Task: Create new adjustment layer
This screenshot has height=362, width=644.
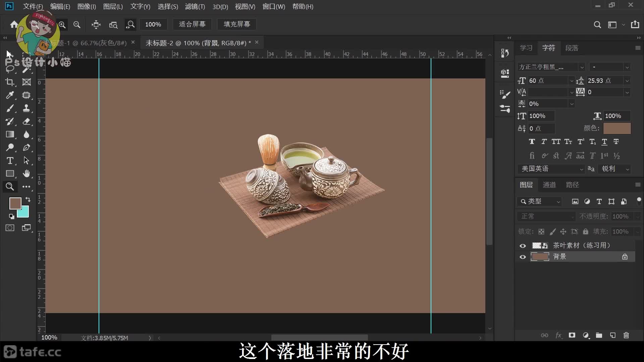Action: (586, 335)
